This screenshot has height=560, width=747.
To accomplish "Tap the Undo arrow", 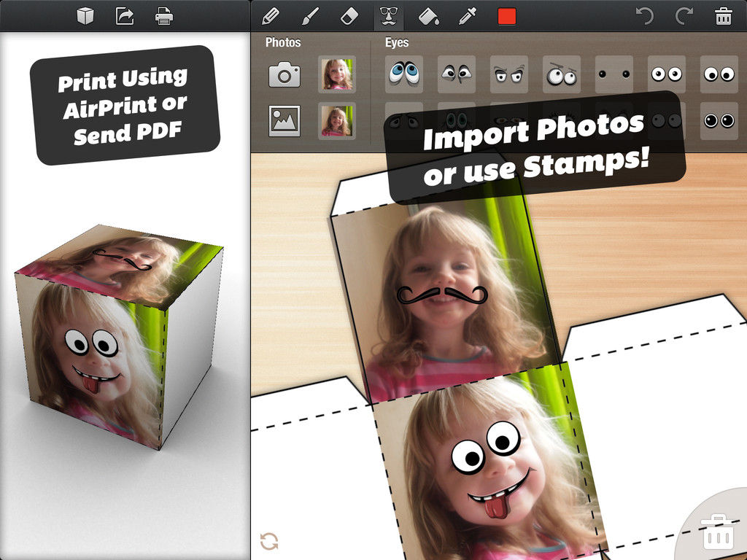I will (x=645, y=16).
